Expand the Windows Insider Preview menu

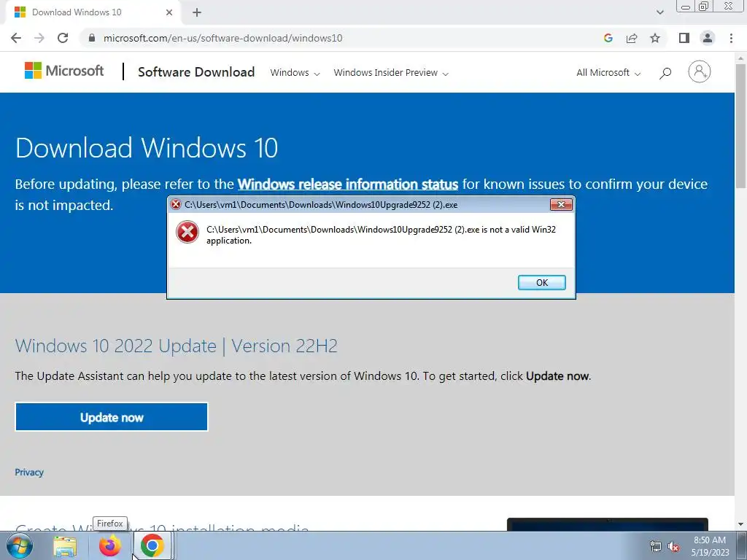[x=391, y=73]
